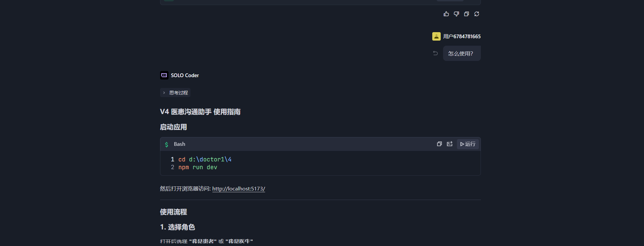Copy the previous assistant response
644x246 pixels.
pyautogui.click(x=466, y=14)
